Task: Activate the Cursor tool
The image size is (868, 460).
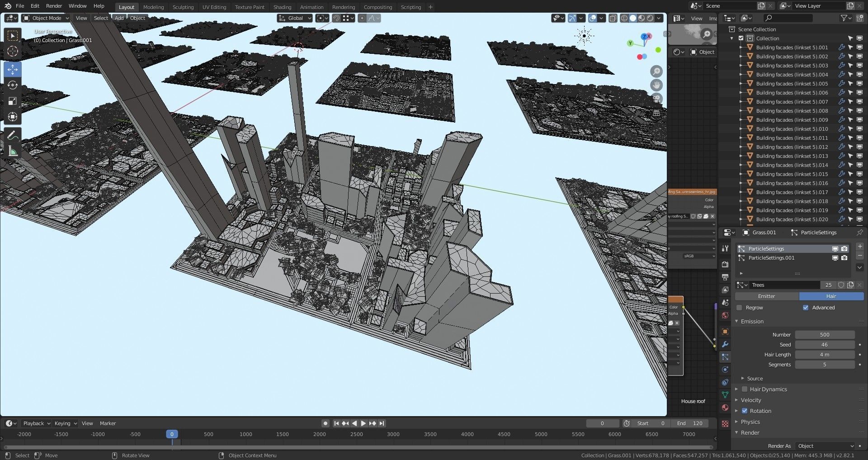Action: coord(13,51)
